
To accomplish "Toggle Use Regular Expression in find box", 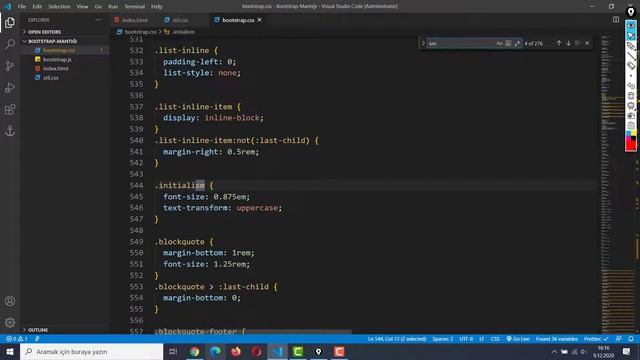I will click(517, 43).
